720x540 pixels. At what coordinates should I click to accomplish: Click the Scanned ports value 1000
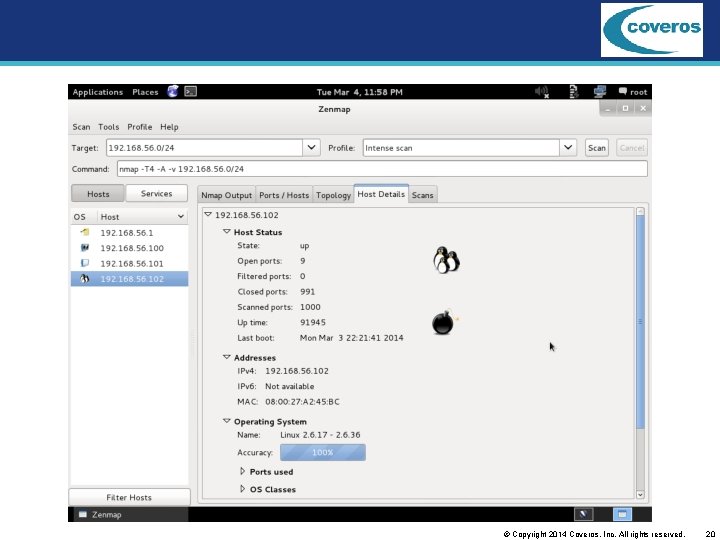click(x=310, y=307)
